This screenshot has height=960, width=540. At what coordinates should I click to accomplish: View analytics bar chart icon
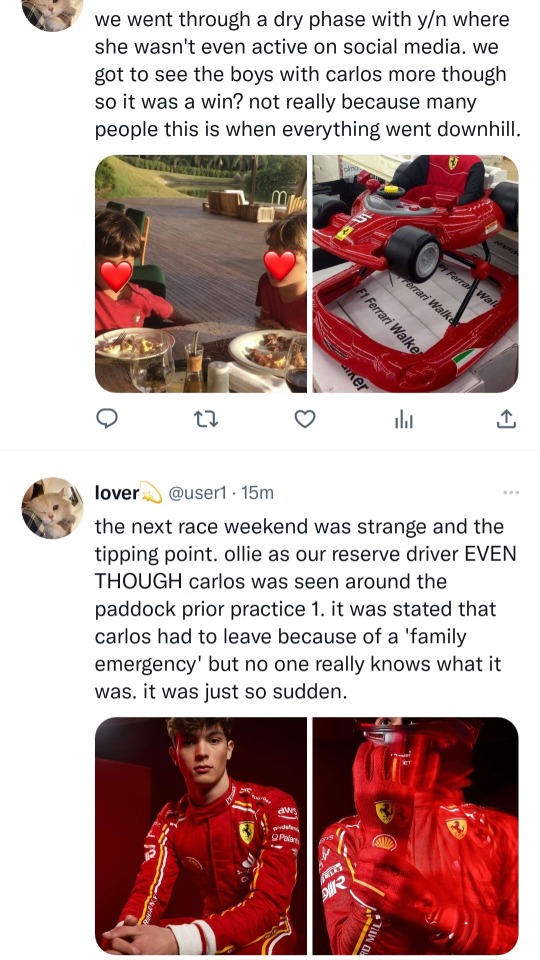404,419
